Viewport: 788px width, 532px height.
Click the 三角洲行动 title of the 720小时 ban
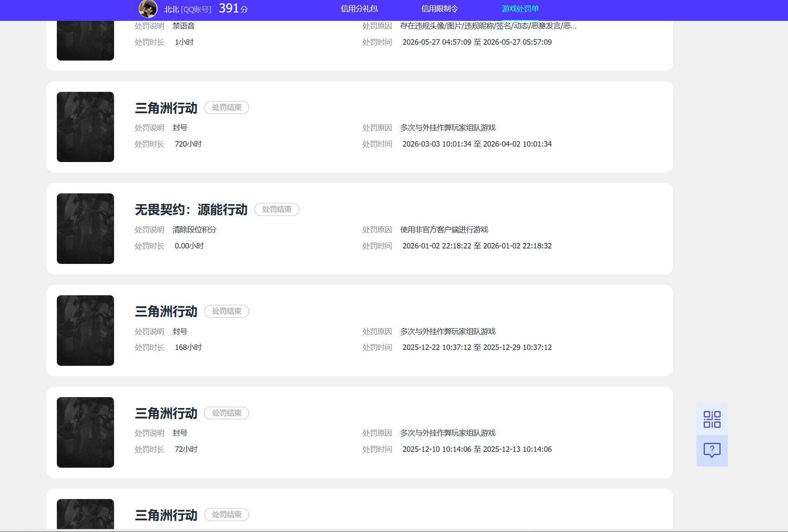click(166, 108)
